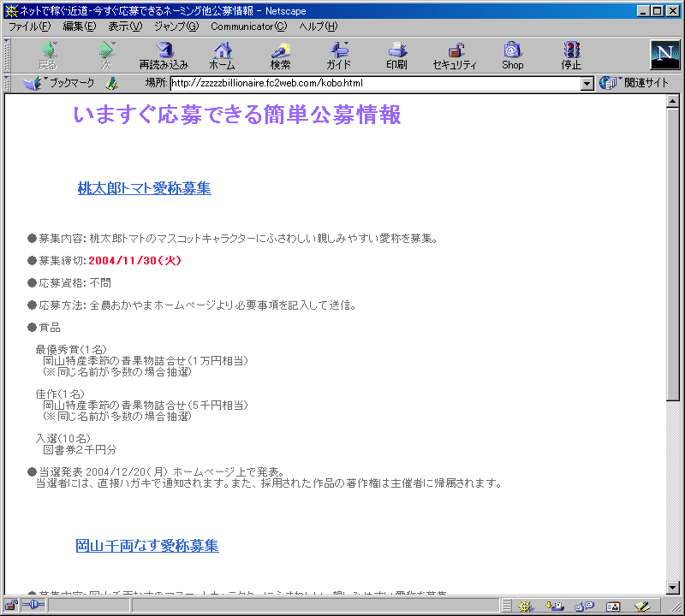Minimize the Netscape window
The height and width of the screenshot is (616, 685).
click(x=643, y=11)
